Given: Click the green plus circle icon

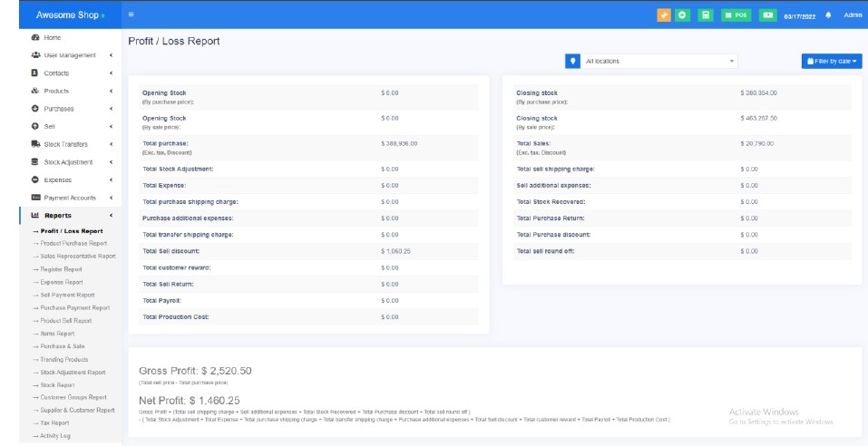Looking at the screenshot, I should point(682,15).
